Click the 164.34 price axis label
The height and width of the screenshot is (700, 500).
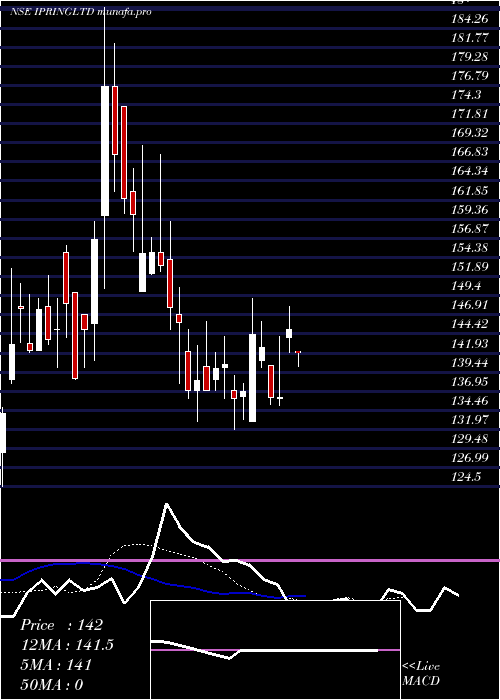coord(470,171)
